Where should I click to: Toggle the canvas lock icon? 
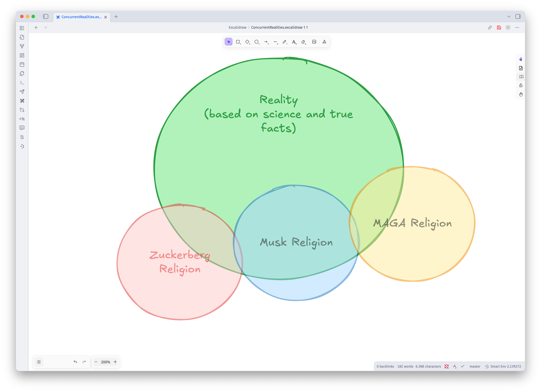pos(521,85)
